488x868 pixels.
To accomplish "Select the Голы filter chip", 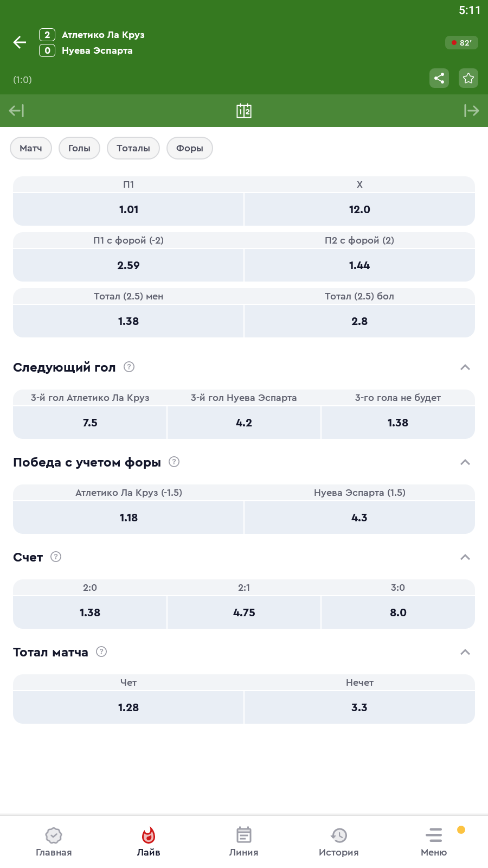I will 79,148.
